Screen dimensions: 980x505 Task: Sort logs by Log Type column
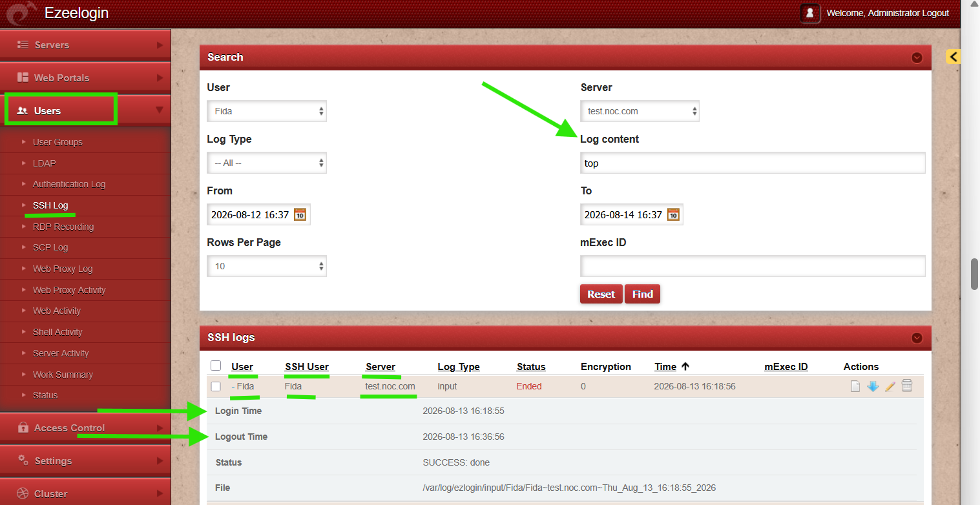[459, 367]
